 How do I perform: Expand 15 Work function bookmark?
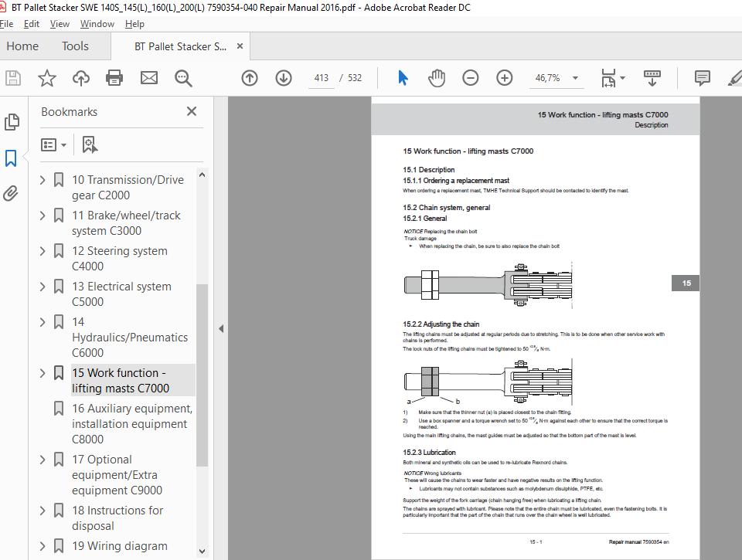point(43,373)
